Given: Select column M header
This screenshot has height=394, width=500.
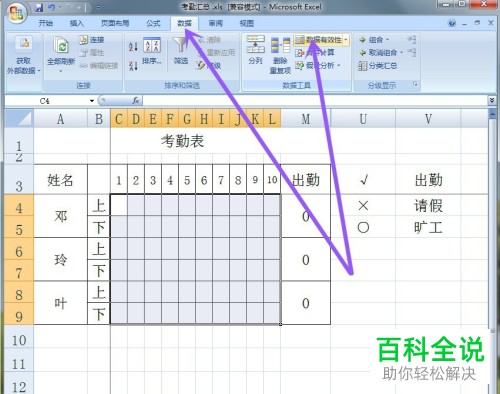Looking at the screenshot, I should coord(306,119).
